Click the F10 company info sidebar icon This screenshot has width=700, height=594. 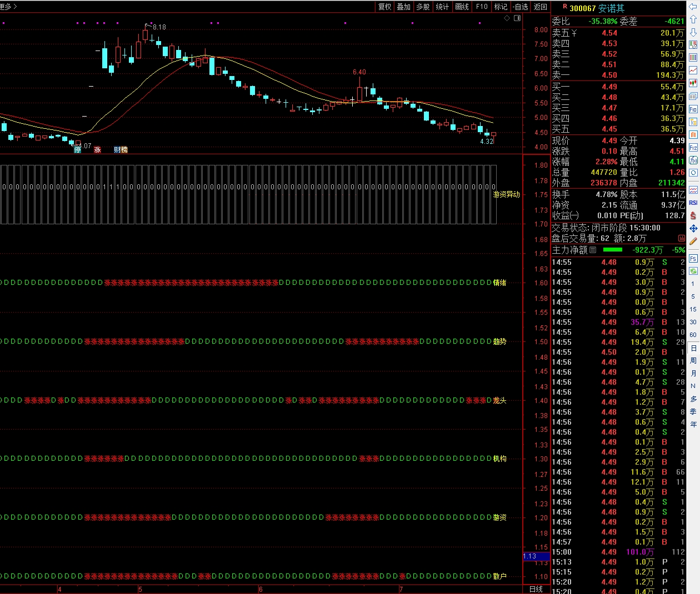tap(693, 109)
